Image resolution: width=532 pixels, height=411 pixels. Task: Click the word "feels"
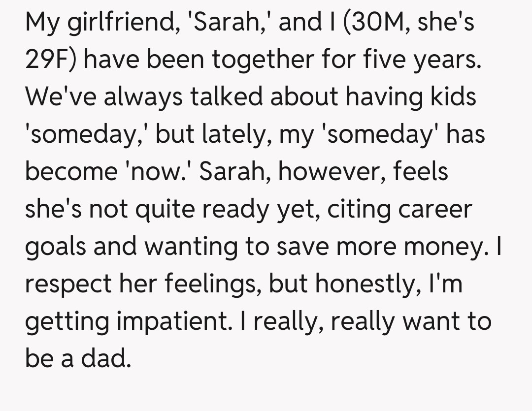(x=420, y=172)
